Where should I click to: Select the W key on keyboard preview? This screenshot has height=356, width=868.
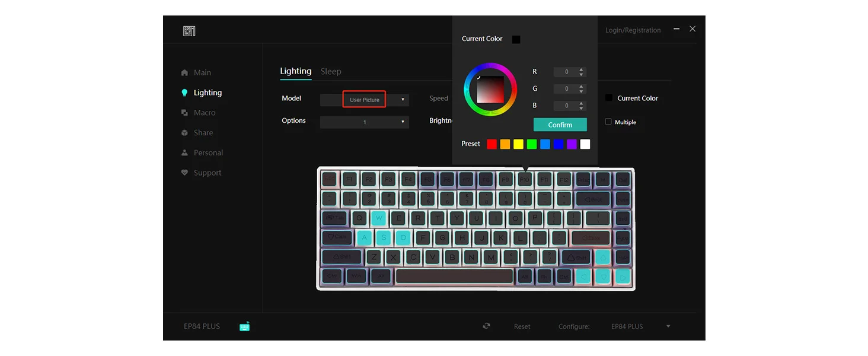tap(378, 218)
